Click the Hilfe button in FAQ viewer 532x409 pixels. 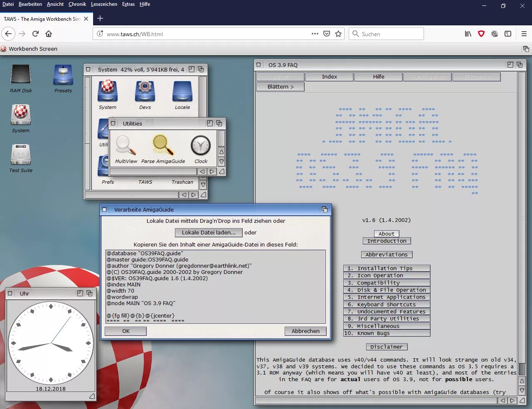[x=379, y=77]
